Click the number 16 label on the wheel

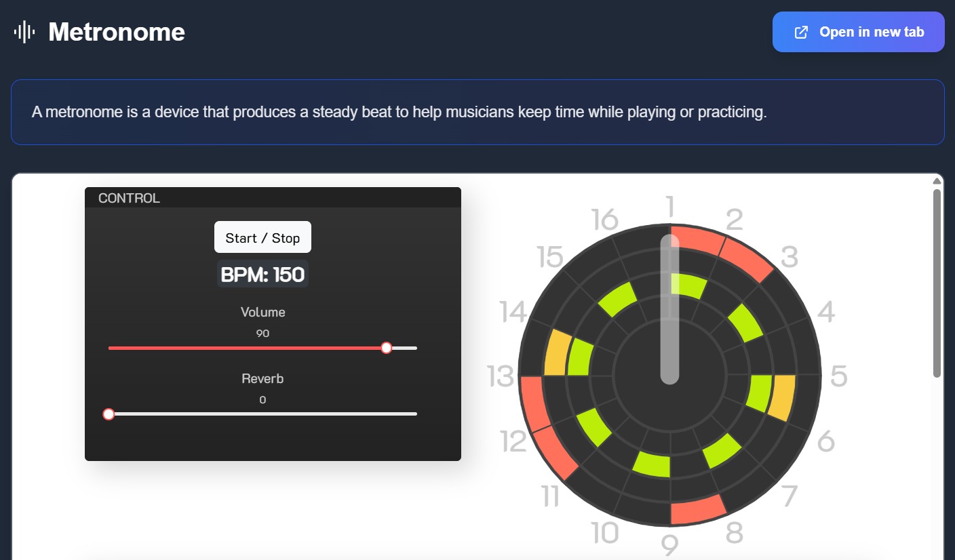click(x=604, y=218)
